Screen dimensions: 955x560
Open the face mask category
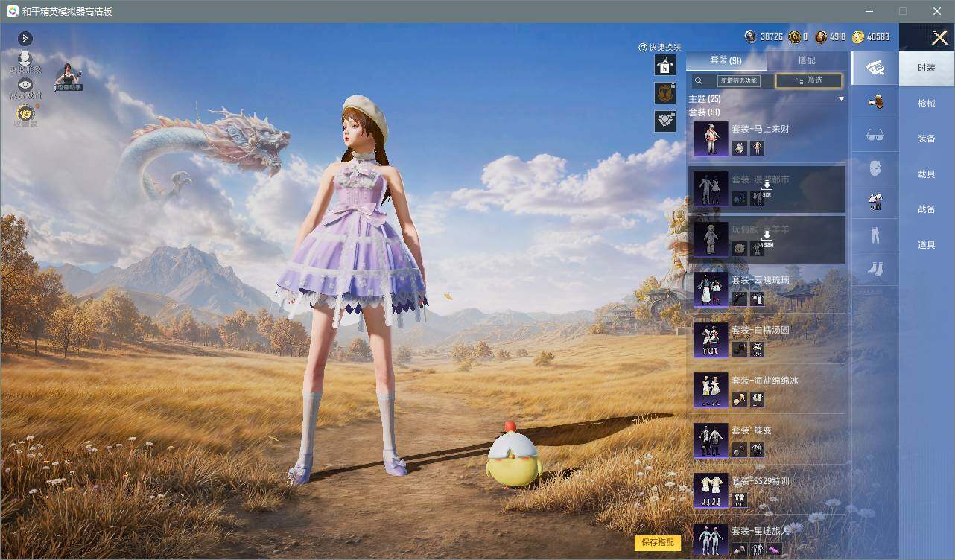(875, 168)
